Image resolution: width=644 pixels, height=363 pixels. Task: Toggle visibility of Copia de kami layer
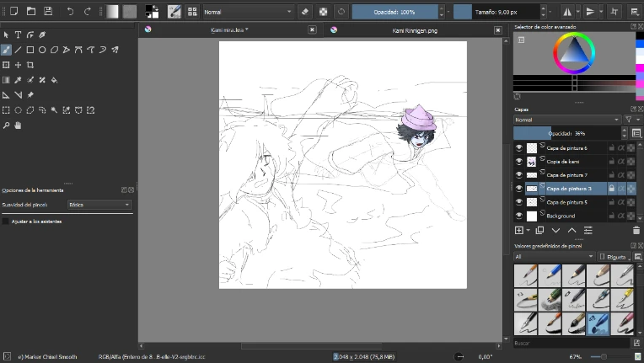(519, 161)
